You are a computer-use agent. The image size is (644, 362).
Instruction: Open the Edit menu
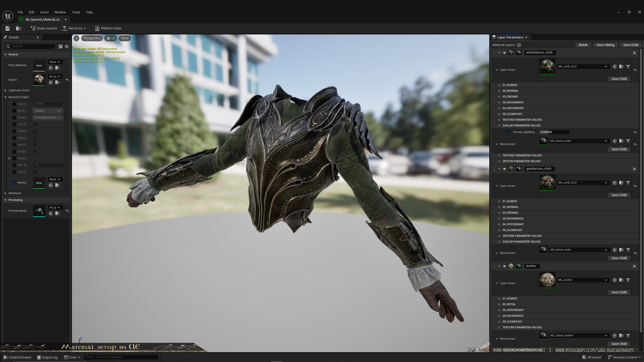coord(31,12)
